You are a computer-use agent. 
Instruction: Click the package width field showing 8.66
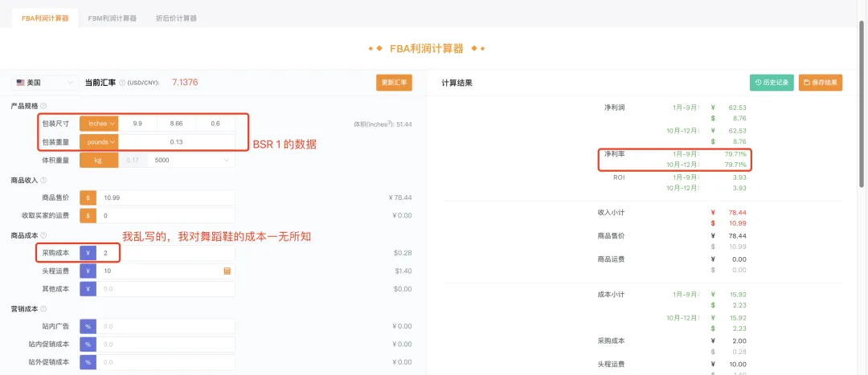(x=176, y=124)
